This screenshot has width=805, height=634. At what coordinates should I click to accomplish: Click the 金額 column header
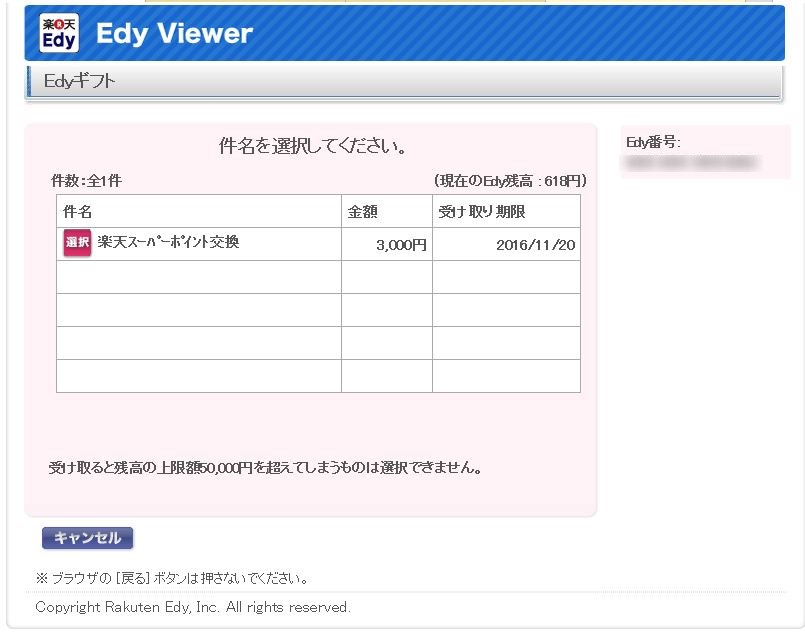coord(387,212)
